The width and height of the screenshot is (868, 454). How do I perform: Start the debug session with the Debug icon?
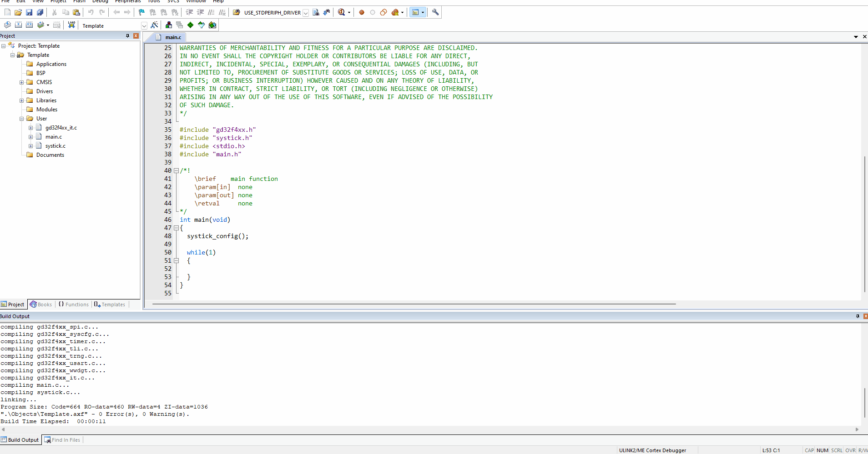coord(342,12)
